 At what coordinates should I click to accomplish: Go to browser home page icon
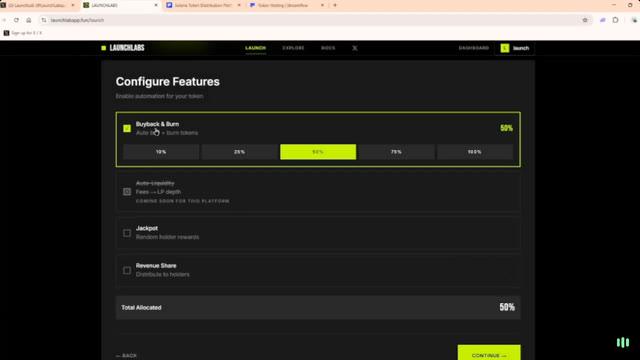29,20
